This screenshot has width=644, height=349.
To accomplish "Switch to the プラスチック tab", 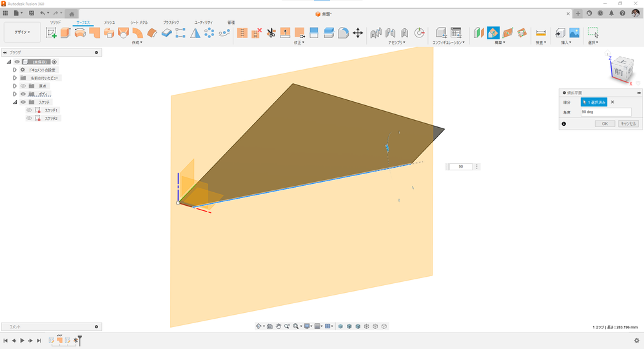I will pyautogui.click(x=171, y=23).
